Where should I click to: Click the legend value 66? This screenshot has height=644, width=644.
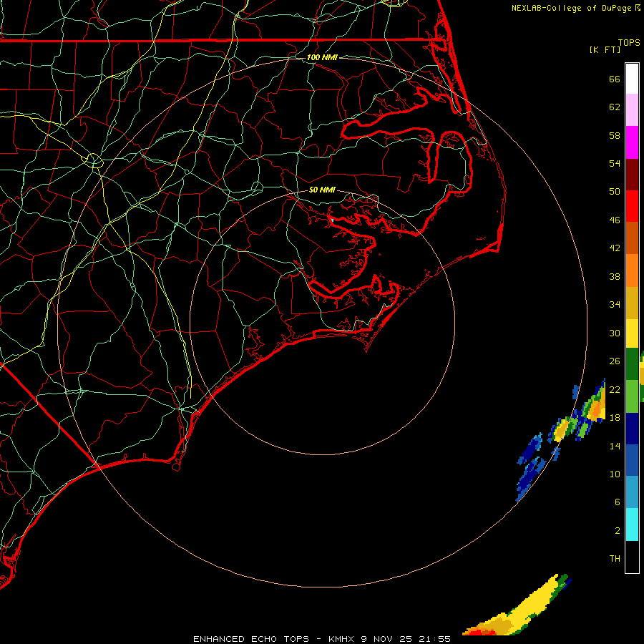click(x=615, y=79)
